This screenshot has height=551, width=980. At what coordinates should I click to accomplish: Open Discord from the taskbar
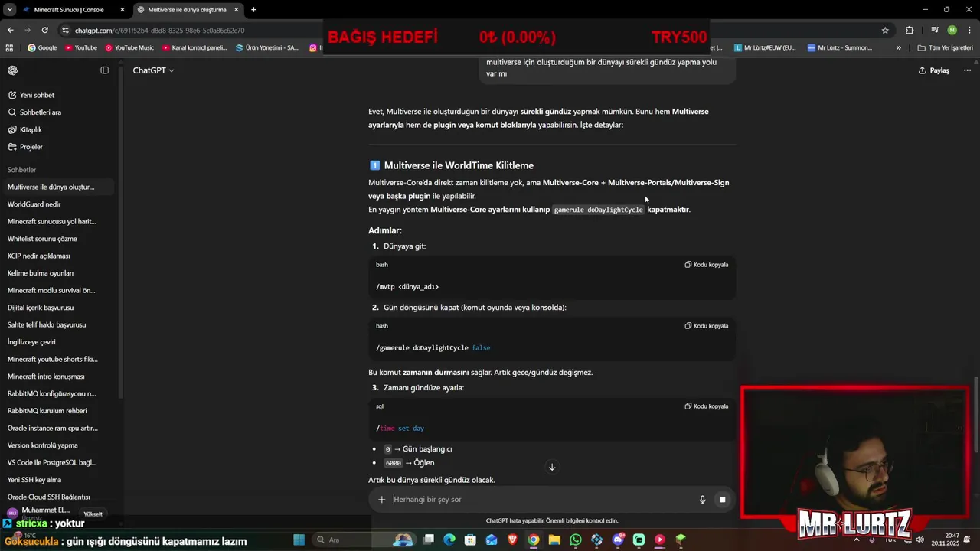pos(618,540)
